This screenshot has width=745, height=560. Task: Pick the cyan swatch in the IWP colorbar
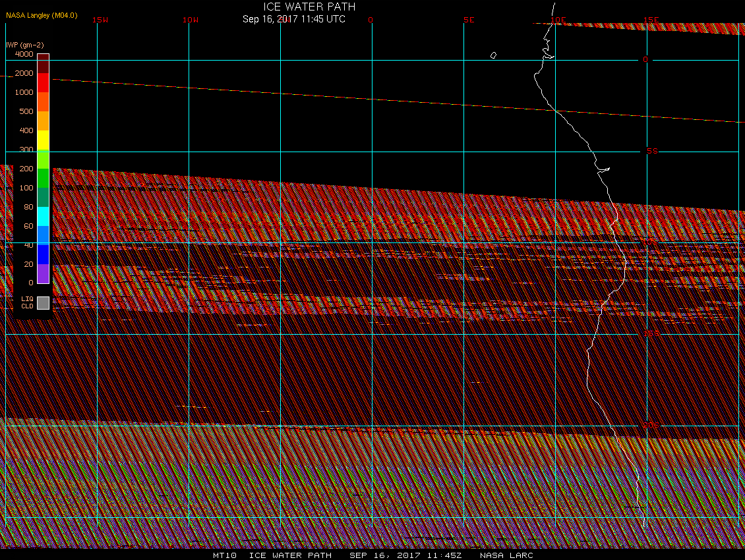[43, 217]
